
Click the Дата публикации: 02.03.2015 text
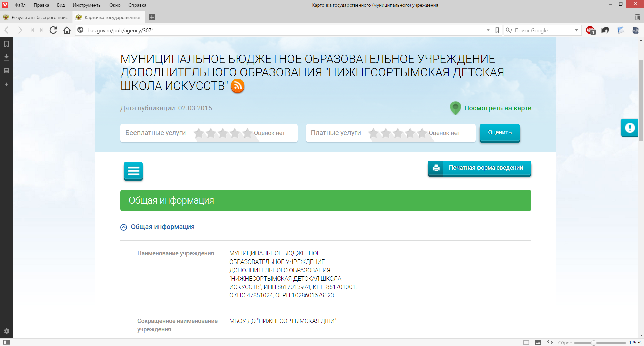click(166, 108)
